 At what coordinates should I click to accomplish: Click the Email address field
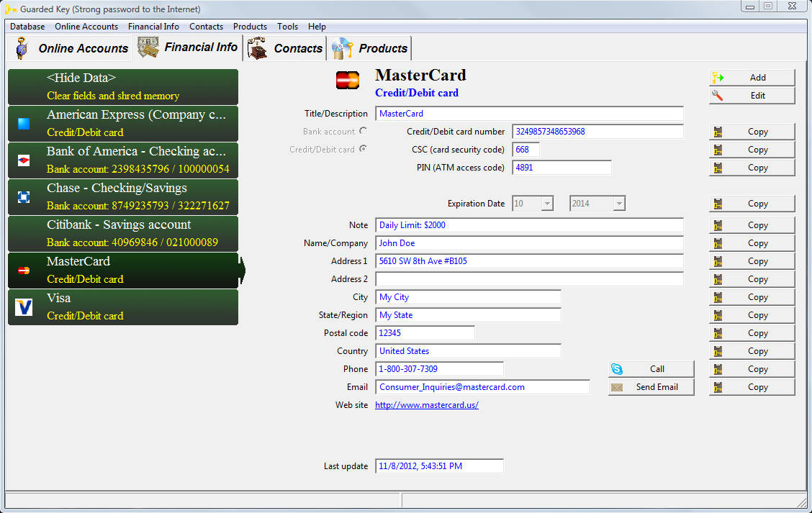pyautogui.click(x=482, y=387)
